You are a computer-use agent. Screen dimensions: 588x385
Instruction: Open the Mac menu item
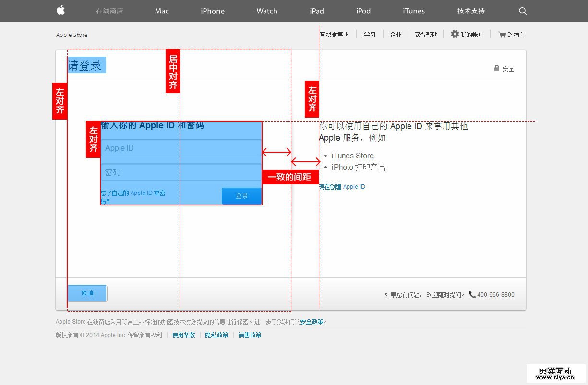tap(162, 11)
